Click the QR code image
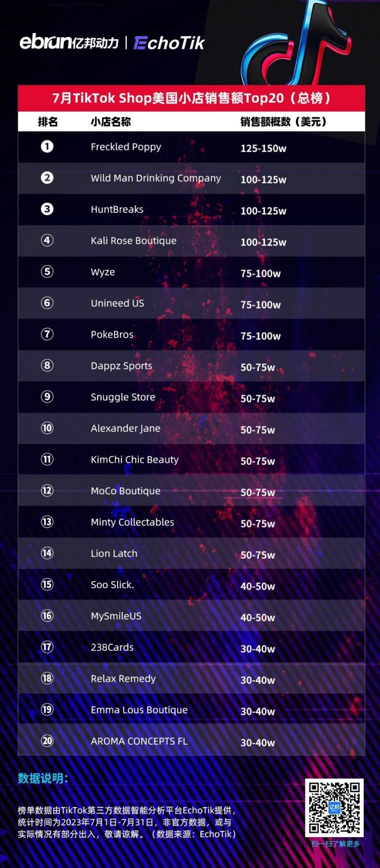The height and width of the screenshot is (868, 380). [334, 808]
